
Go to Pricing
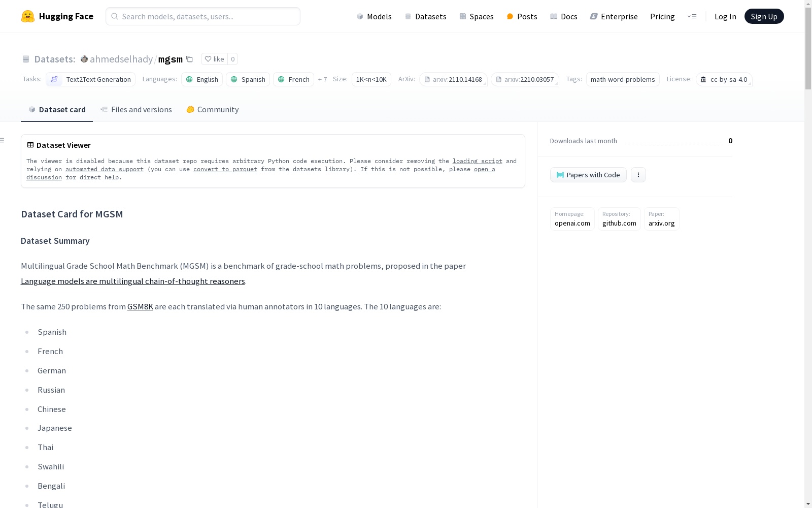(x=662, y=16)
